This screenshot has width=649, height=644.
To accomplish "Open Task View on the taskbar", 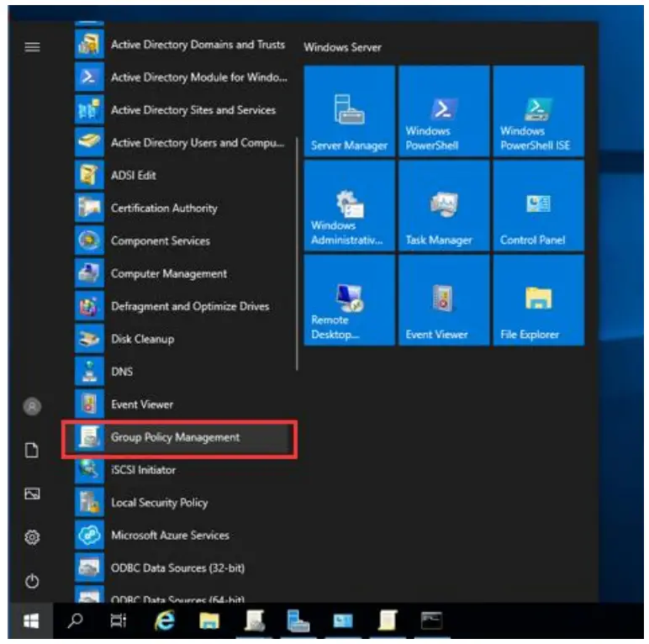I will coord(119,620).
